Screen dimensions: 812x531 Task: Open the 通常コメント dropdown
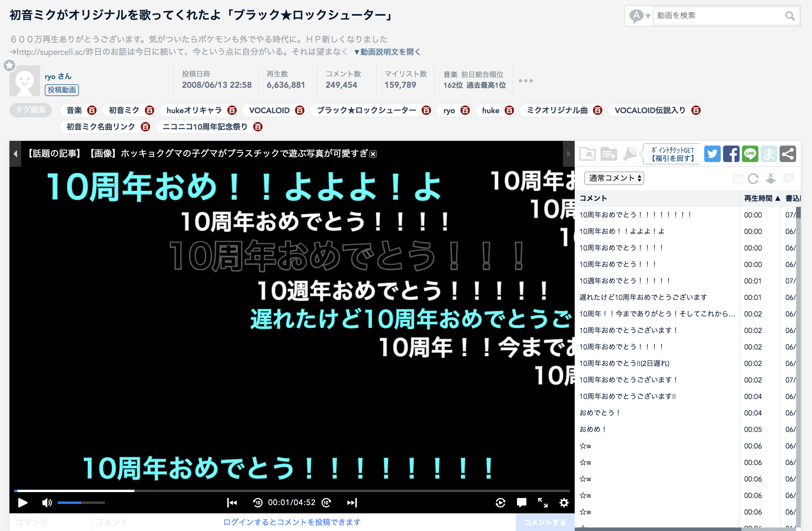(x=614, y=178)
